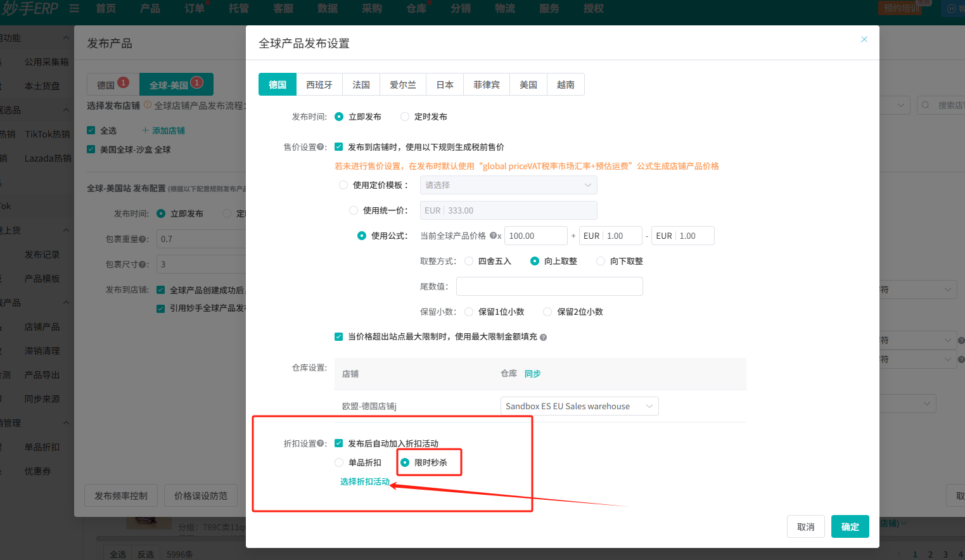
Task: Toggle 当价格超出站点最大限制时 checkbox
Action: pos(338,336)
